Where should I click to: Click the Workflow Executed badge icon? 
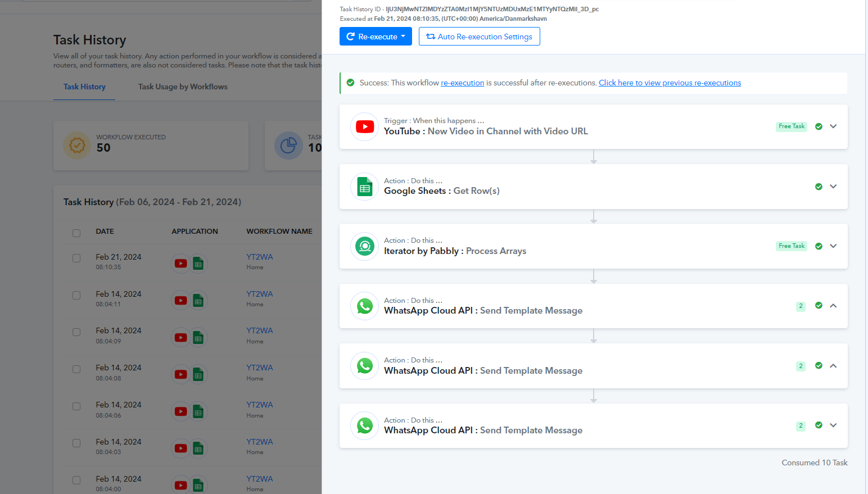77,146
